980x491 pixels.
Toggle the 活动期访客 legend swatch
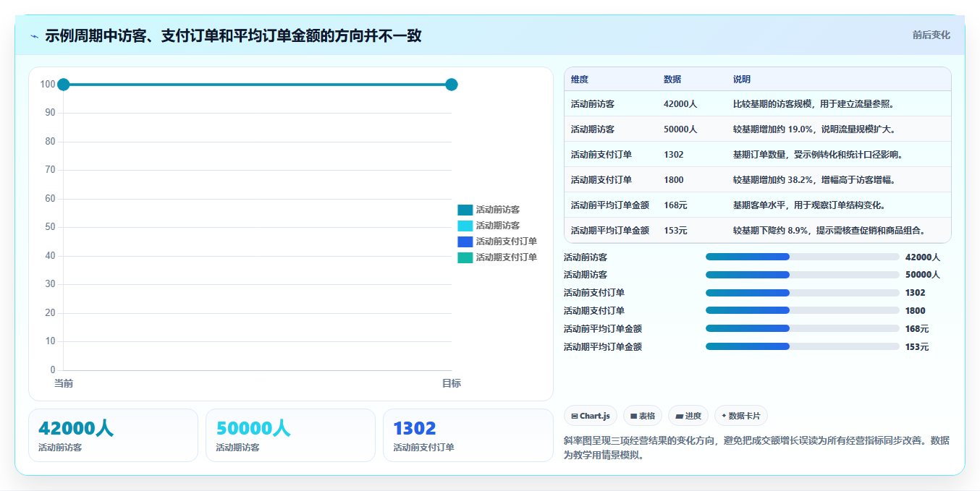[465, 226]
